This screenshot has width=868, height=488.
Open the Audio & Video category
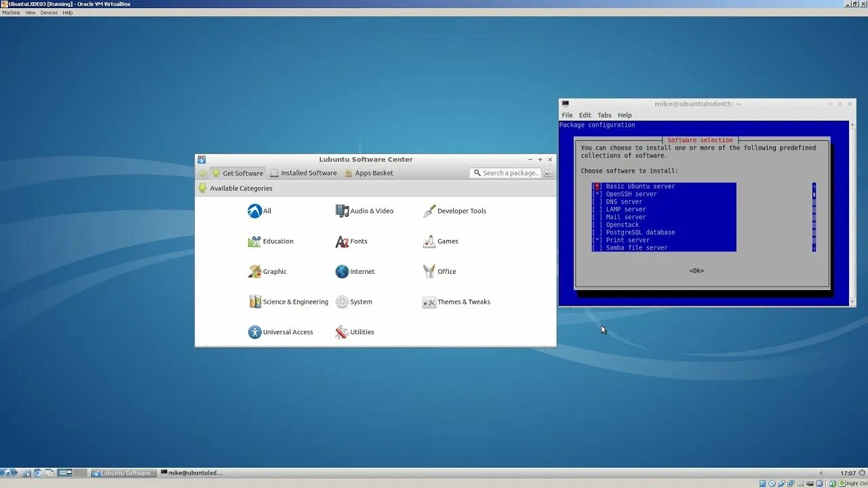tap(364, 211)
